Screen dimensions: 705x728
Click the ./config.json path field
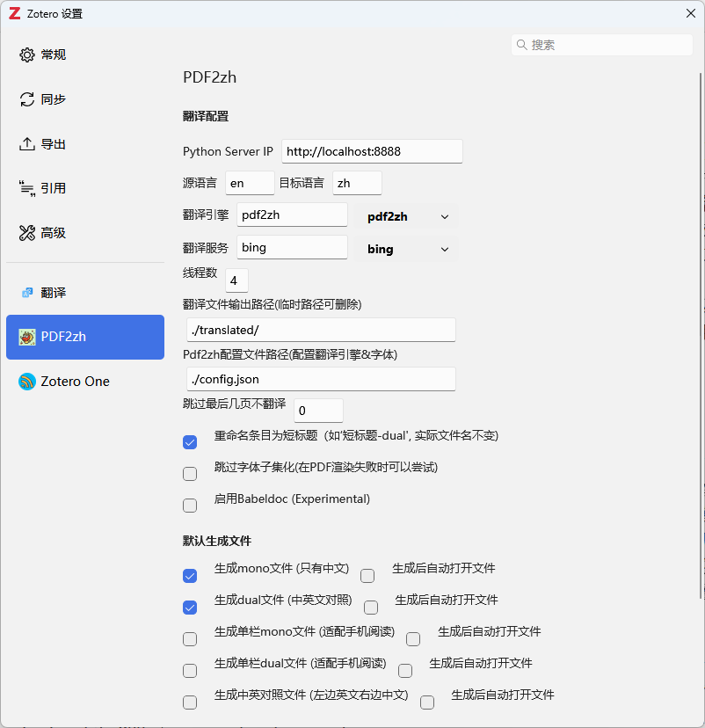pyautogui.click(x=321, y=379)
